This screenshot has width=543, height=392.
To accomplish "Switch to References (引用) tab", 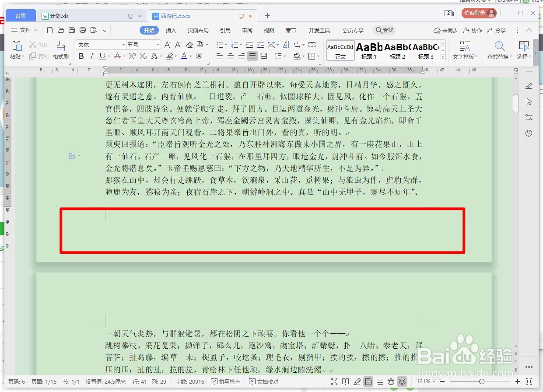I will (x=225, y=30).
